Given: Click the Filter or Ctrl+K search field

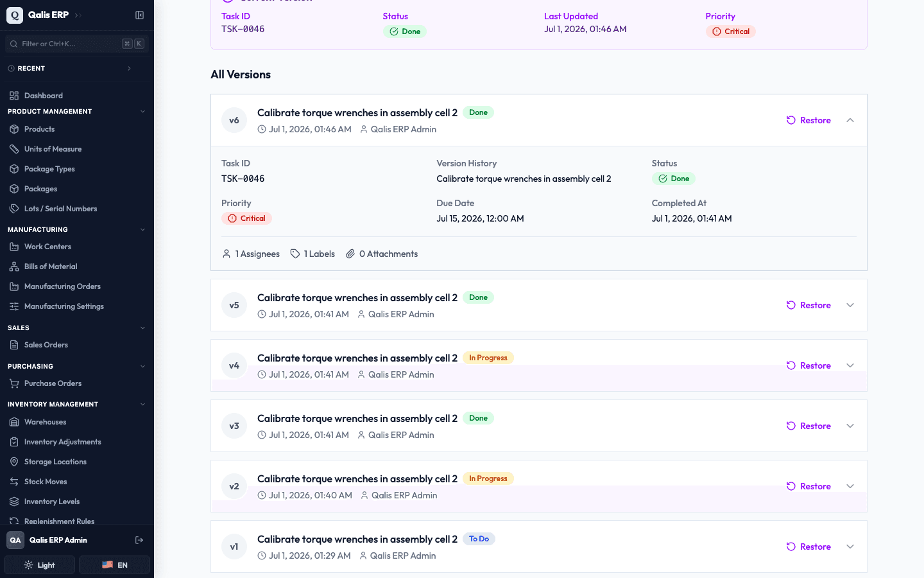Looking at the screenshot, I should tap(76, 44).
